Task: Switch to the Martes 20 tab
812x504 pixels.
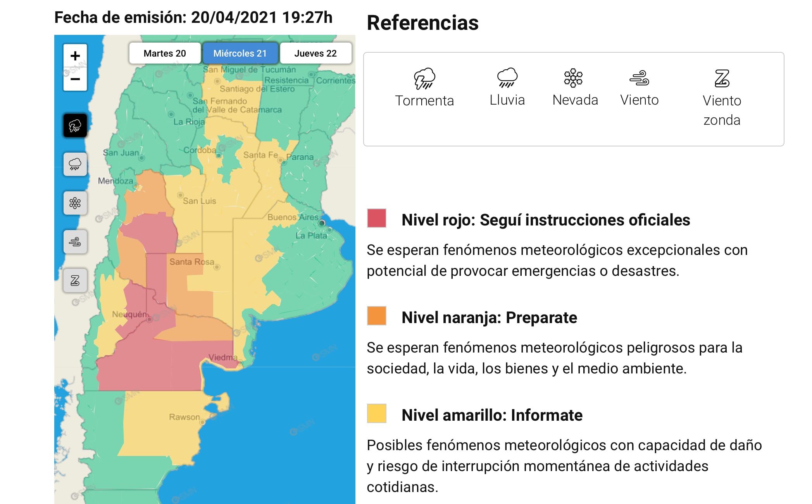Action: 165,53
